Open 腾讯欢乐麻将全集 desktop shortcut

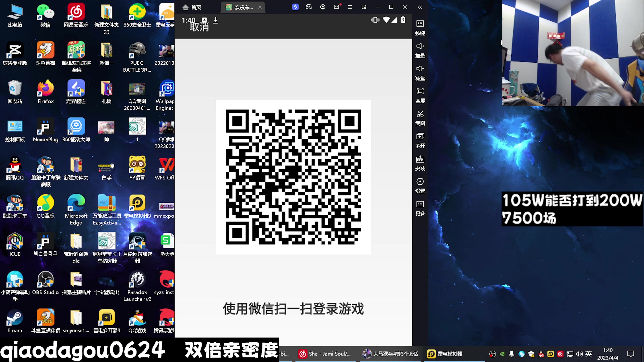pos(76,57)
